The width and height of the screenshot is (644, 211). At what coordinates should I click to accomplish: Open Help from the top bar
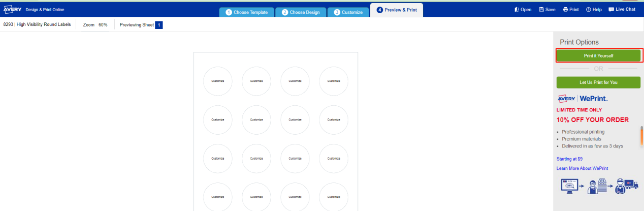coord(594,10)
